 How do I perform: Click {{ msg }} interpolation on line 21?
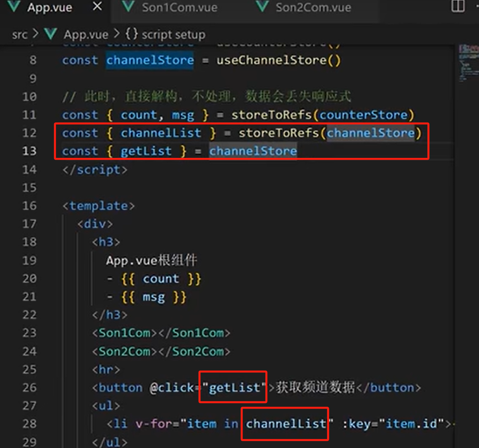coord(154,297)
